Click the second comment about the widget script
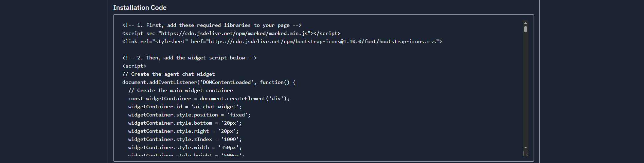The width and height of the screenshot is (644, 163). point(190,58)
